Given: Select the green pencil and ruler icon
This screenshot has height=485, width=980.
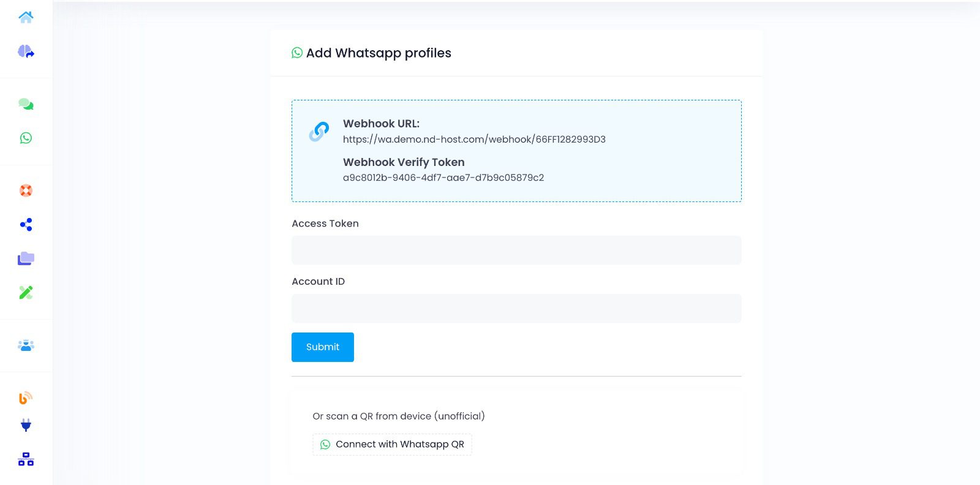Looking at the screenshot, I should click(26, 293).
